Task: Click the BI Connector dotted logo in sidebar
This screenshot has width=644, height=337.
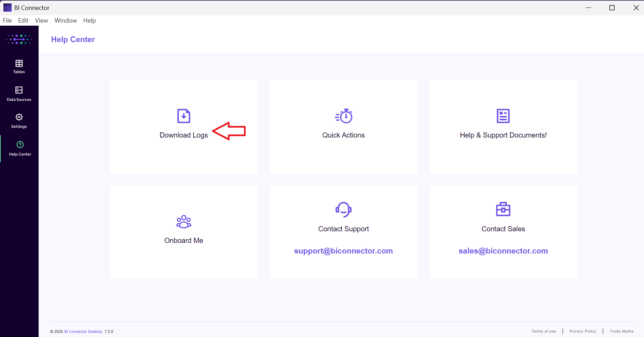Action: coord(19,39)
